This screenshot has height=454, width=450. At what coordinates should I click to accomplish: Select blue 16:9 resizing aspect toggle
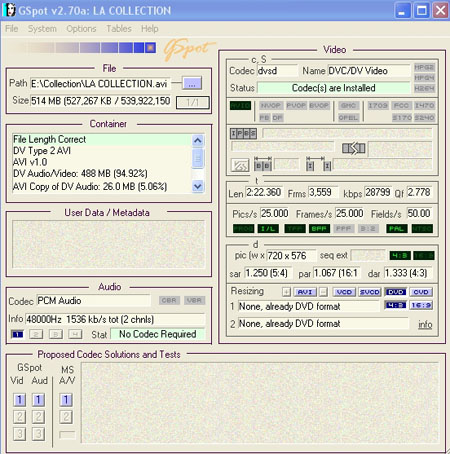tap(421, 305)
